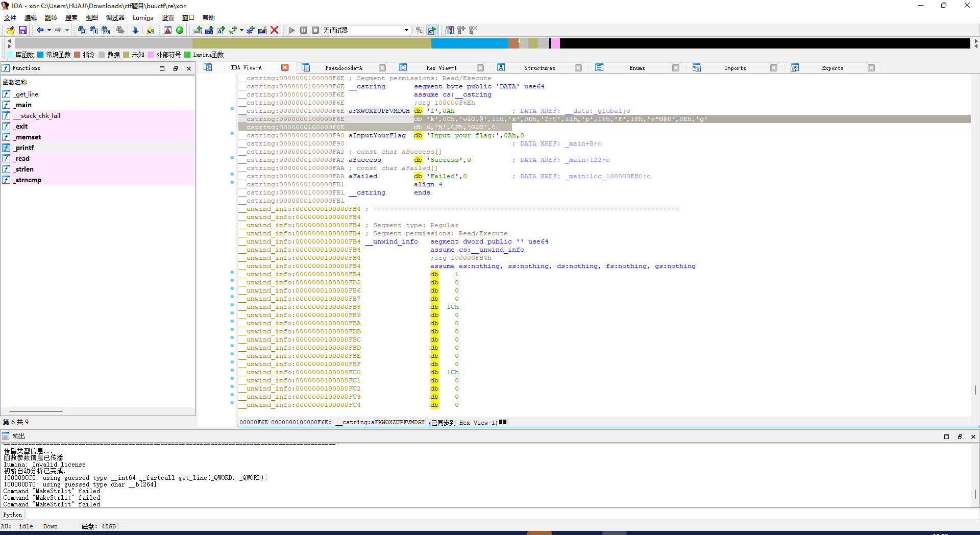Click the olive unexplored segment in navigation band
The image size is (980, 535).
pyautogui.click(x=311, y=43)
